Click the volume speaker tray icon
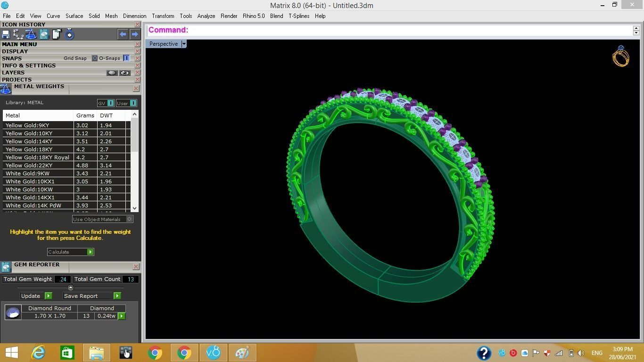Screen dimensions: 644x362 [x=581, y=353]
